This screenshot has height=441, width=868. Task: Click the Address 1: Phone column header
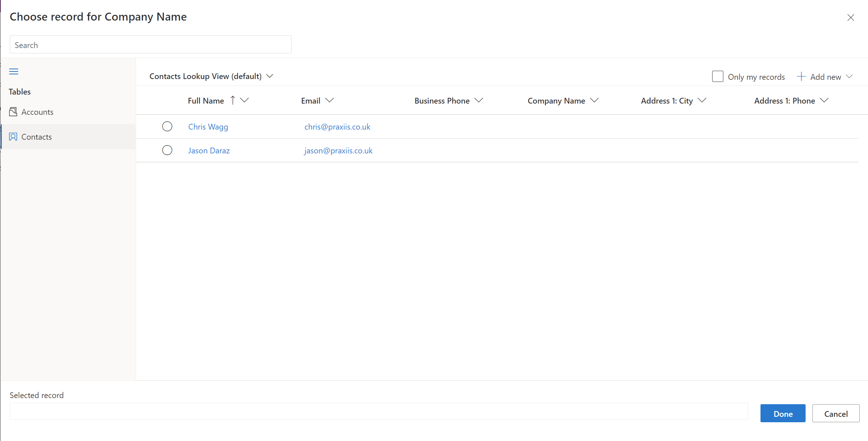(785, 101)
